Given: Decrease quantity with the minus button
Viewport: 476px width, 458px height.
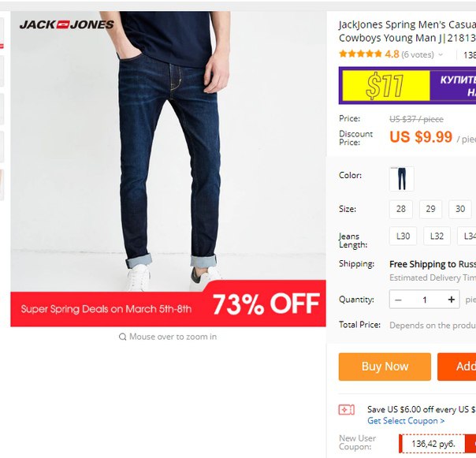Looking at the screenshot, I should (x=398, y=300).
